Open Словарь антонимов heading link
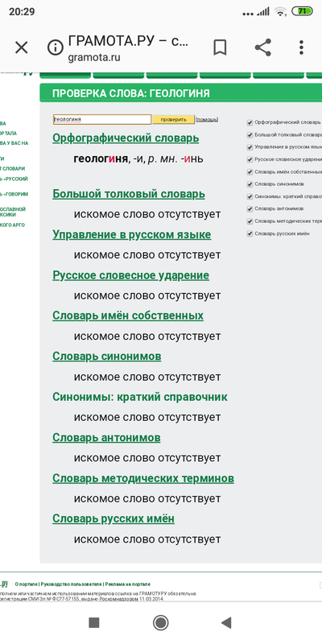Screen dimensions: 322x644 106,438
